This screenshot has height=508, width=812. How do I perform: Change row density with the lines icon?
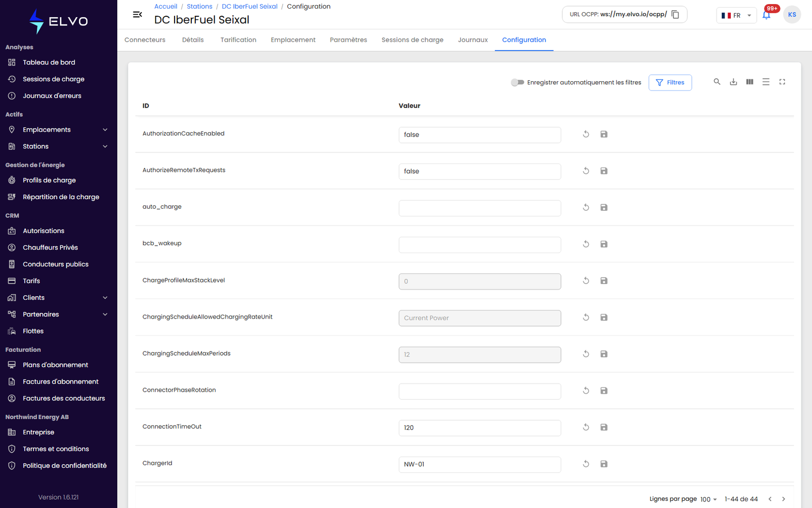pos(766,82)
